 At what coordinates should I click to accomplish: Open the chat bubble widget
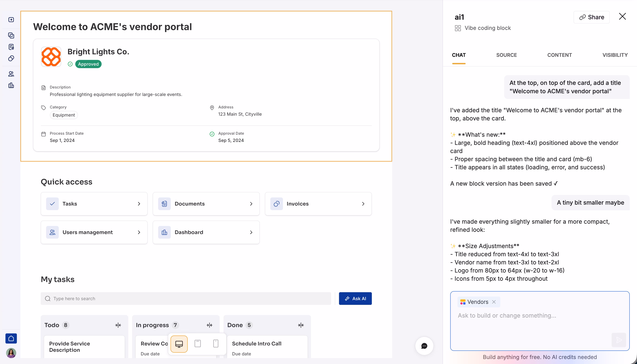pos(424,346)
